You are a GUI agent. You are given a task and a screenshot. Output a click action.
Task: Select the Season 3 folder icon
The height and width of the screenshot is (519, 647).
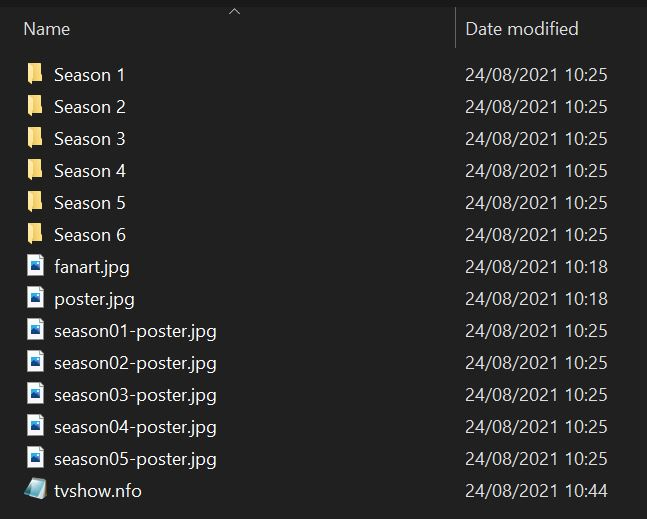click(x=35, y=138)
